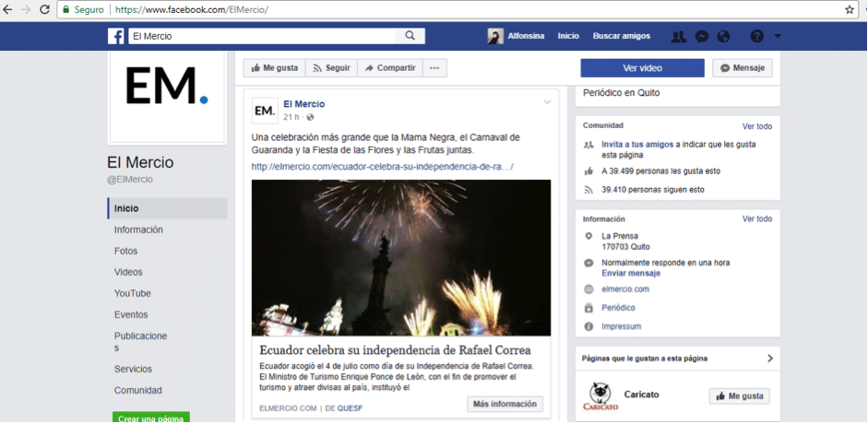
Task: Open friend requests icon
Action: click(678, 36)
